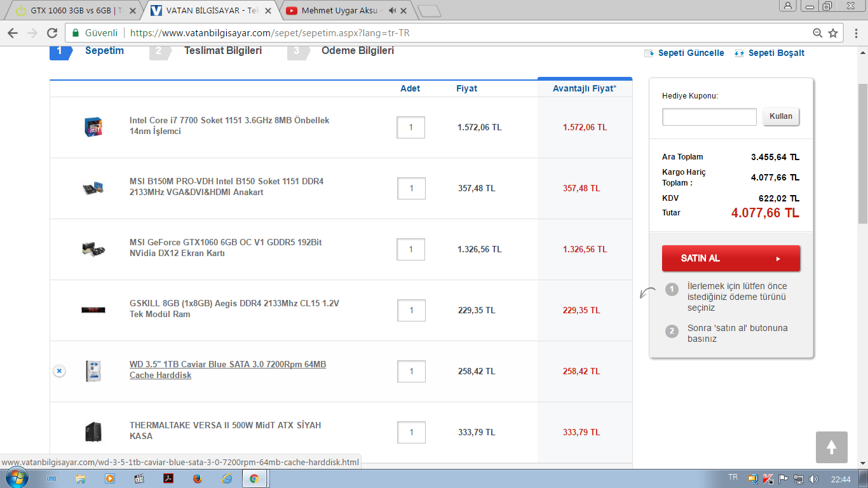The height and width of the screenshot is (488, 868).
Task: Open THERMALTAKE VERSA II case thumbnail
Action: click(x=93, y=432)
